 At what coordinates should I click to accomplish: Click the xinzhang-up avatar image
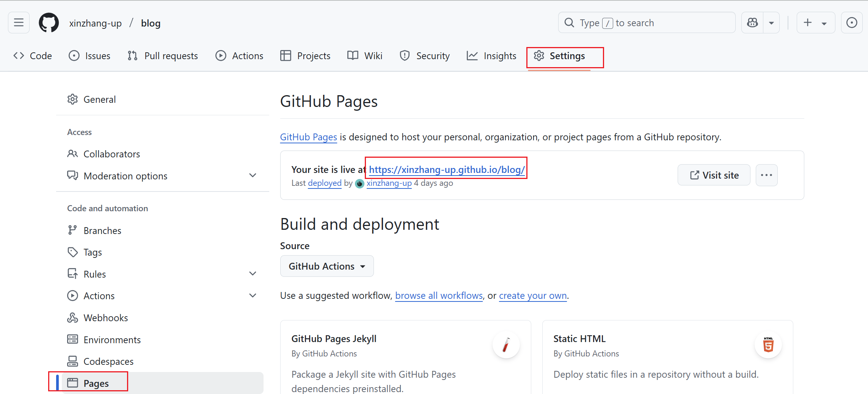point(359,184)
